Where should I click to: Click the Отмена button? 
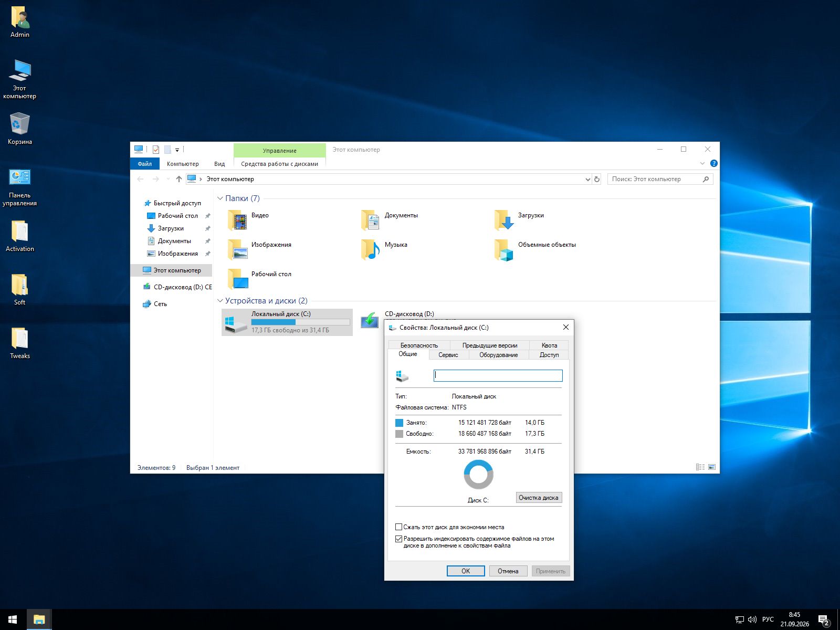508,571
